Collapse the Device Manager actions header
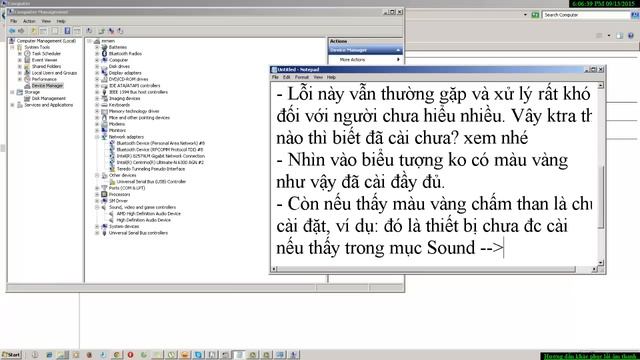Image resolution: width=640 pixels, height=360 pixels. coord(398,50)
